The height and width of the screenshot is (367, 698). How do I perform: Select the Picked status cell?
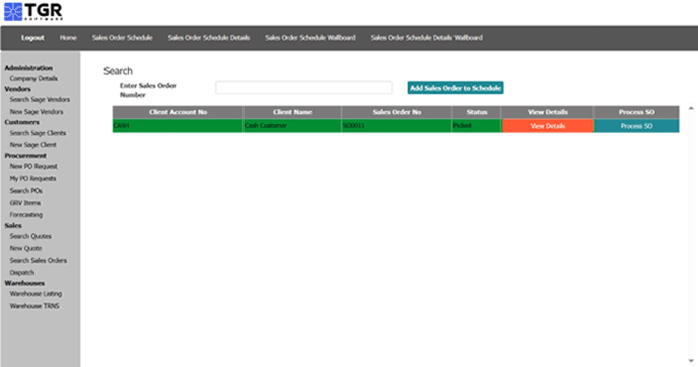pos(476,126)
